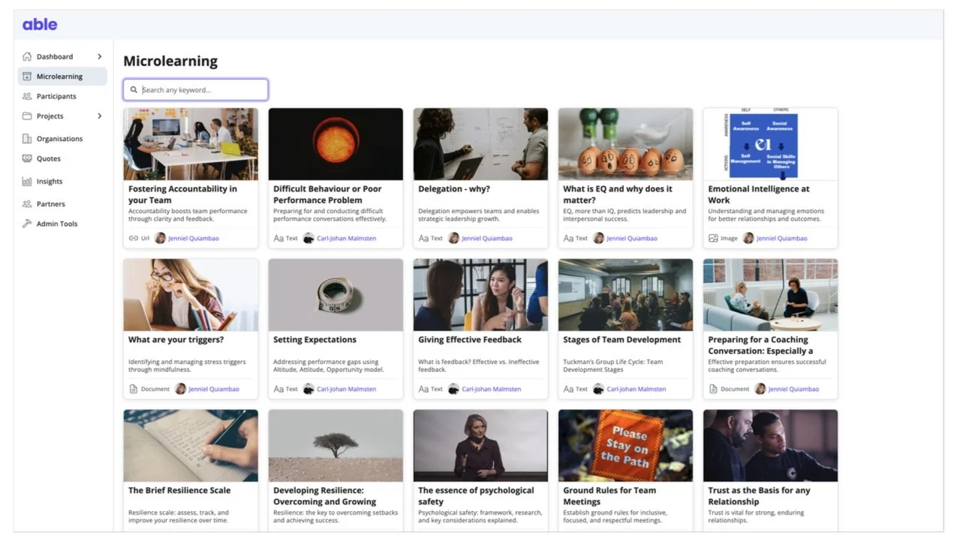The height and width of the screenshot is (560, 954).
Task: Open Participants via its people icon
Action: click(27, 96)
